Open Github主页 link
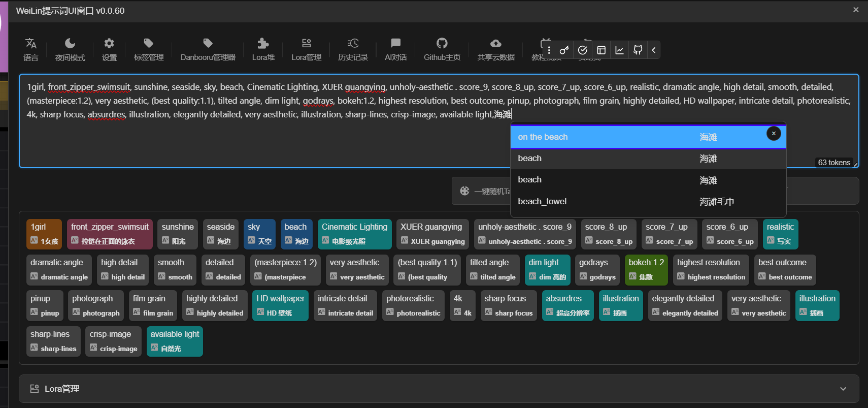Image resolution: width=868 pixels, height=408 pixels. click(x=442, y=50)
